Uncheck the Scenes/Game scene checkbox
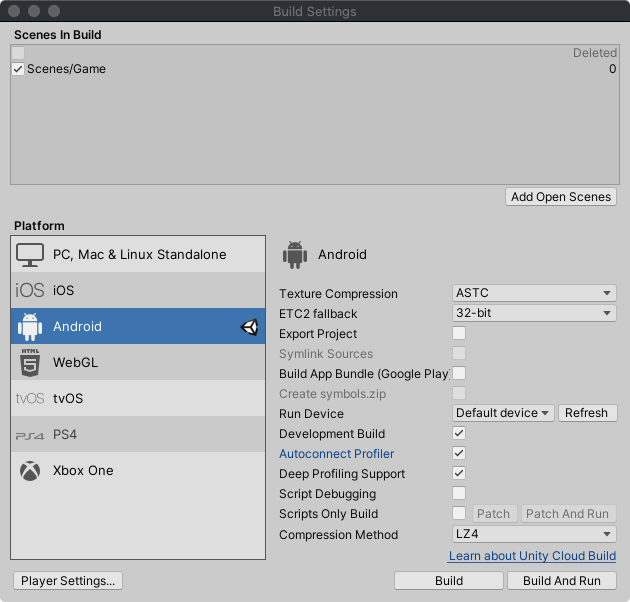The width and height of the screenshot is (630, 602). (18, 69)
